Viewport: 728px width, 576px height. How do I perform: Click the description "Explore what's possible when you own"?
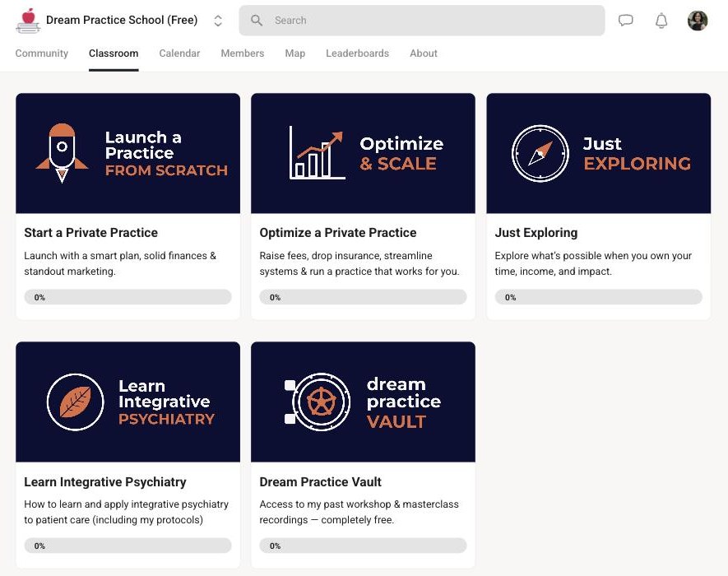pos(593,263)
